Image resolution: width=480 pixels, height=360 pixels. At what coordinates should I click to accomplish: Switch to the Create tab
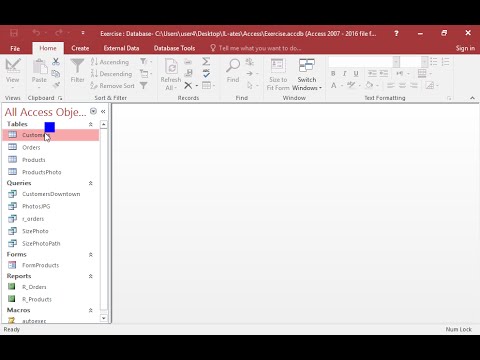[x=80, y=48]
